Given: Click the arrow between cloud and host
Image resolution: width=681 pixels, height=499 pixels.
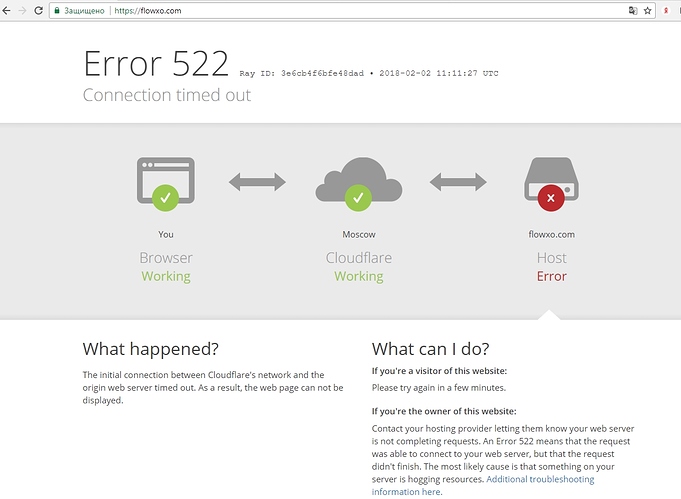Looking at the screenshot, I should click(458, 182).
